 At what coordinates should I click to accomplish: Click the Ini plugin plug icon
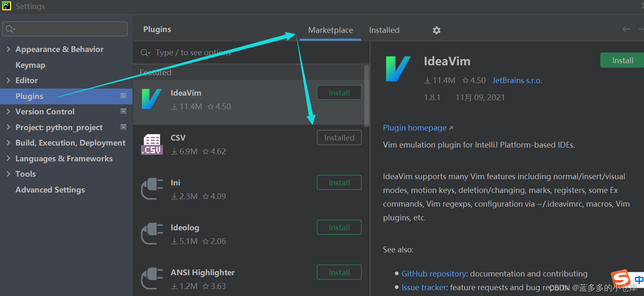click(152, 189)
